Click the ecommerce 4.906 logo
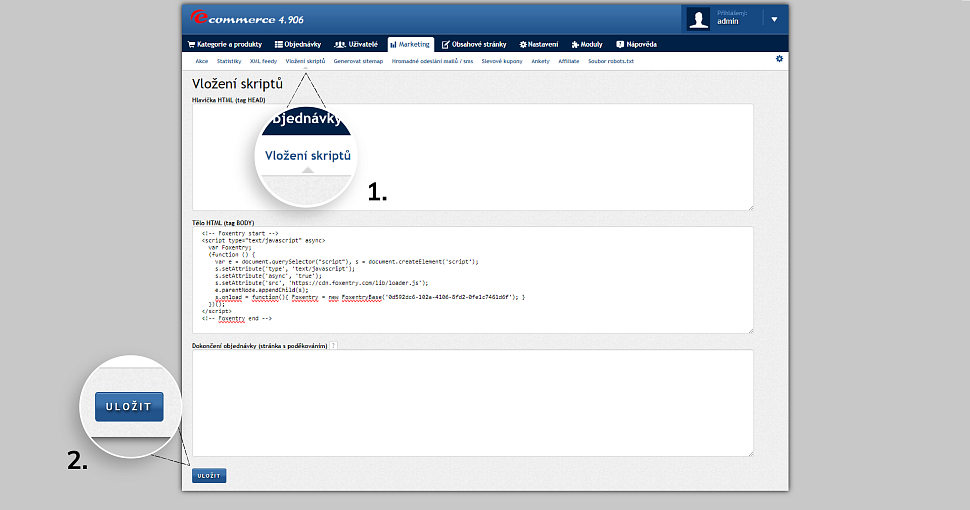Image resolution: width=970 pixels, height=510 pixels. pyautogui.click(x=247, y=18)
